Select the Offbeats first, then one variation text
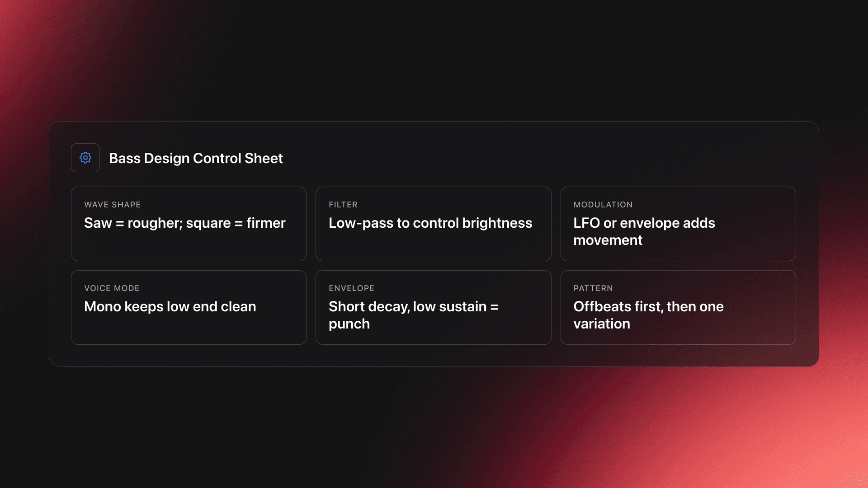Image resolution: width=868 pixels, height=488 pixels. (x=648, y=315)
